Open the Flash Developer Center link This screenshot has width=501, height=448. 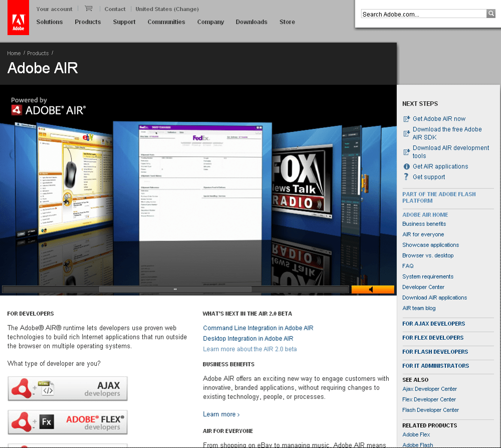[430, 410]
